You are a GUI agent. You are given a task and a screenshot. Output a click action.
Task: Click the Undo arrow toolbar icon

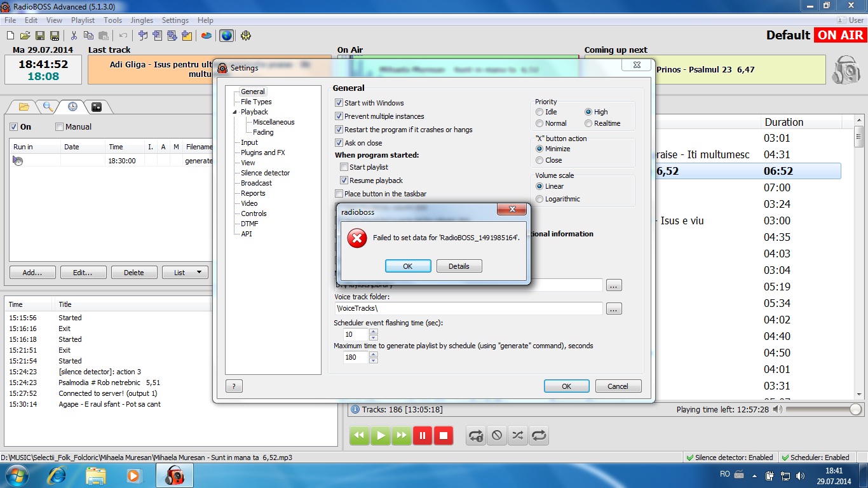click(x=123, y=36)
